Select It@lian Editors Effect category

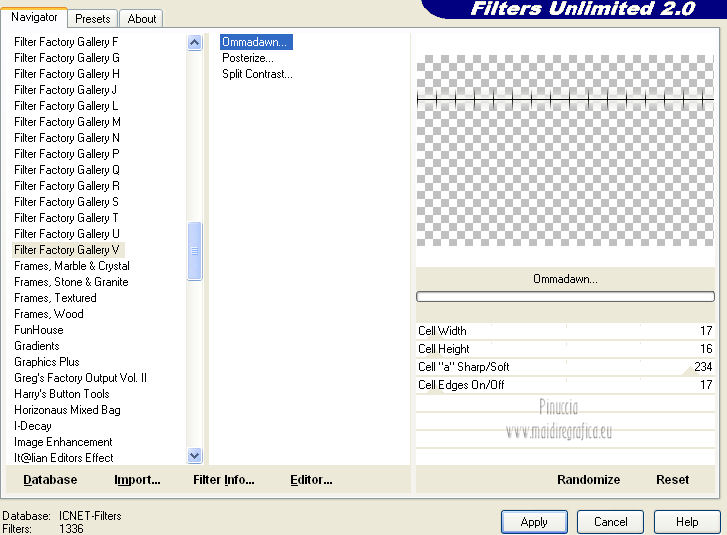(64, 458)
